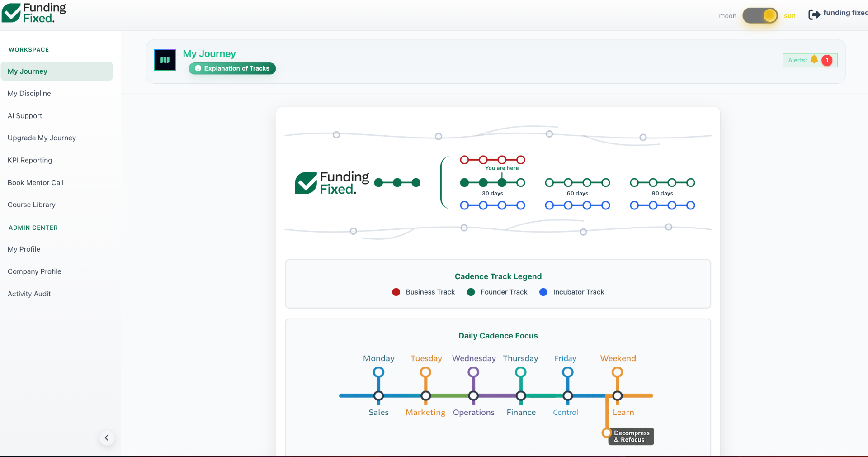Click the alerts bell icon
The width and height of the screenshot is (868, 457).
tap(814, 59)
